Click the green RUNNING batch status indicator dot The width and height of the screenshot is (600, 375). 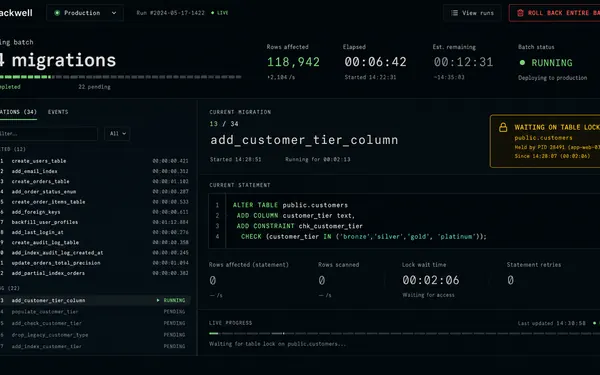(522, 62)
